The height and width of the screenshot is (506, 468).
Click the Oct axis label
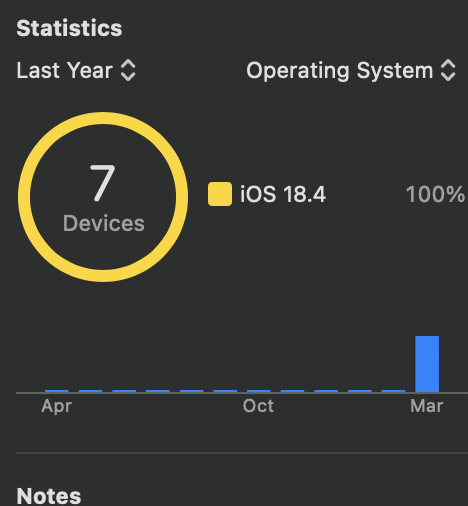pos(258,406)
